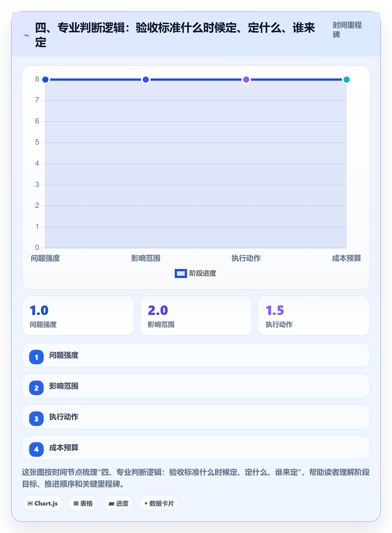Image resolution: width=392 pixels, height=533 pixels.
Task: Click the cyan 成本预算 data point
Action: pyautogui.click(x=346, y=80)
